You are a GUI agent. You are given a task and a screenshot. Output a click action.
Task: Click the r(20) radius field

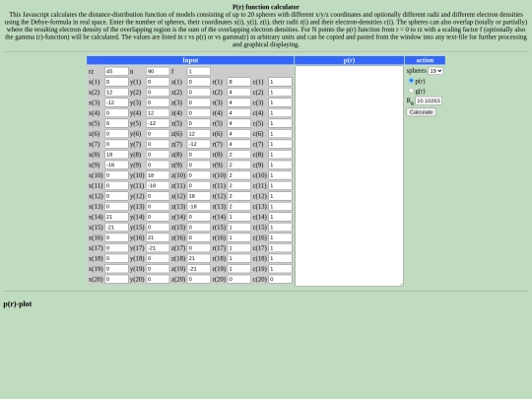pyautogui.click(x=238, y=279)
